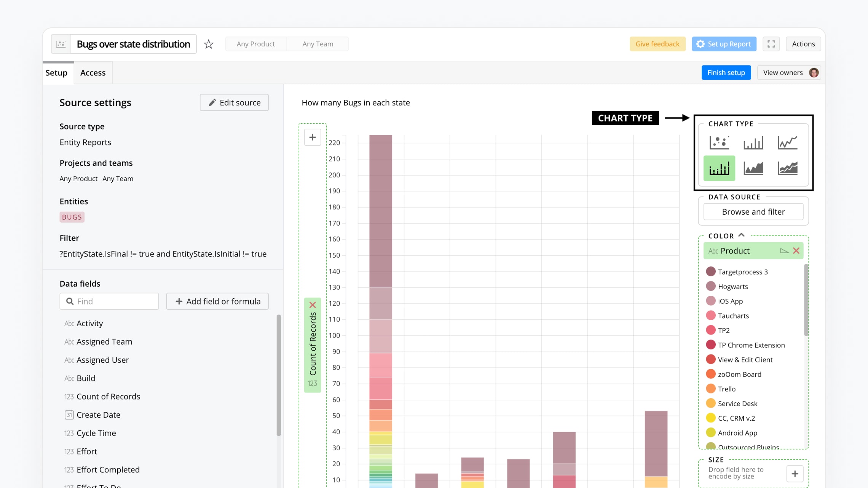This screenshot has height=488, width=868.
Task: Click the magnifier icon in Find box
Action: coord(70,301)
